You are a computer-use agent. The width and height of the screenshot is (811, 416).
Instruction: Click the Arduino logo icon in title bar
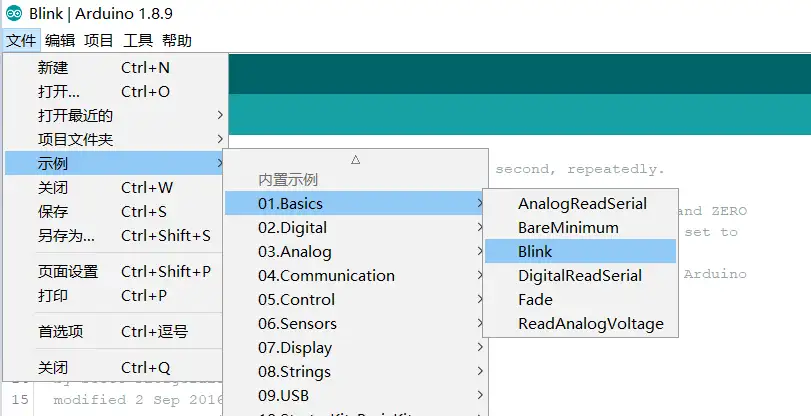(x=15, y=14)
